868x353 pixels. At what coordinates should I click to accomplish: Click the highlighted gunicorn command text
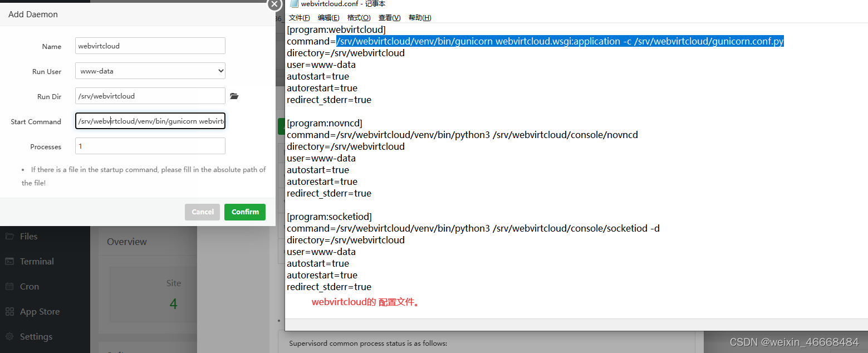(x=560, y=41)
